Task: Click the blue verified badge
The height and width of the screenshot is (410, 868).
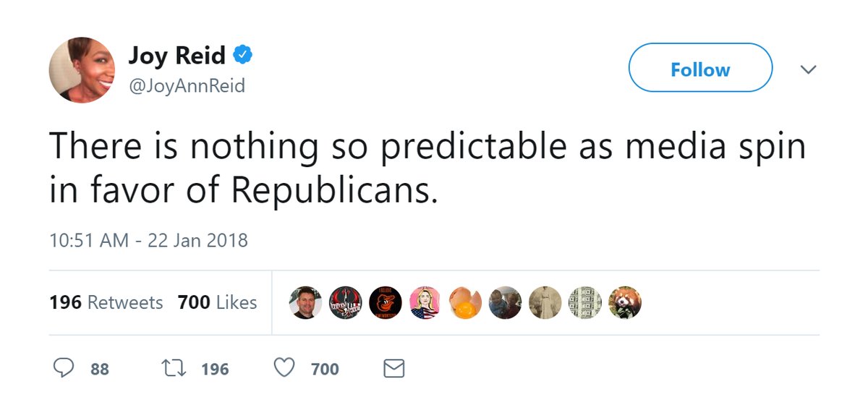Action: click(x=242, y=55)
